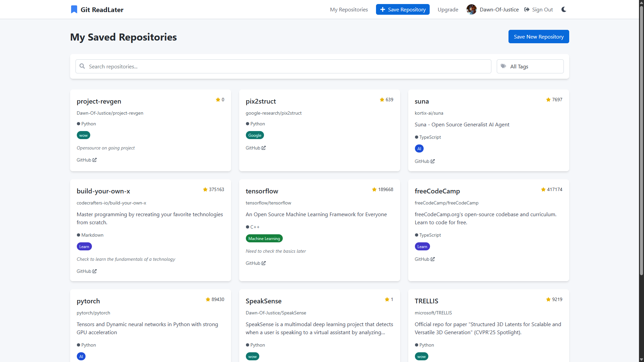Click the Save New Repository button
This screenshot has width=644, height=362.
(x=539, y=37)
